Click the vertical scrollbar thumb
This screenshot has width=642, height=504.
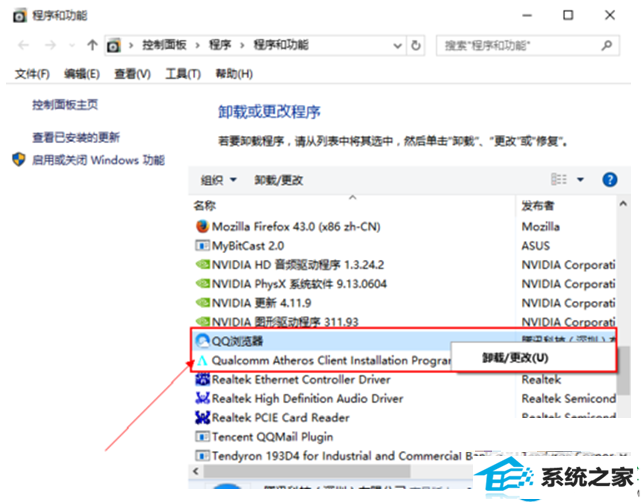624,371
